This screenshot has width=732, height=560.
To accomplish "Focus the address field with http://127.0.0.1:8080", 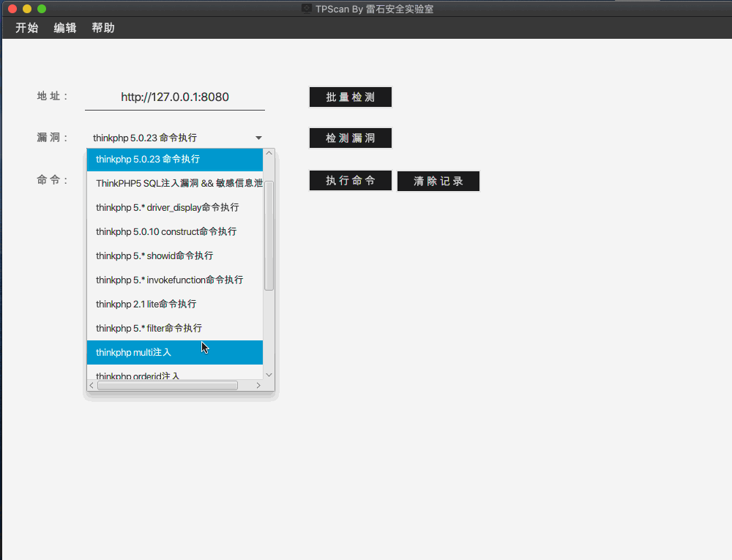I will [x=175, y=97].
